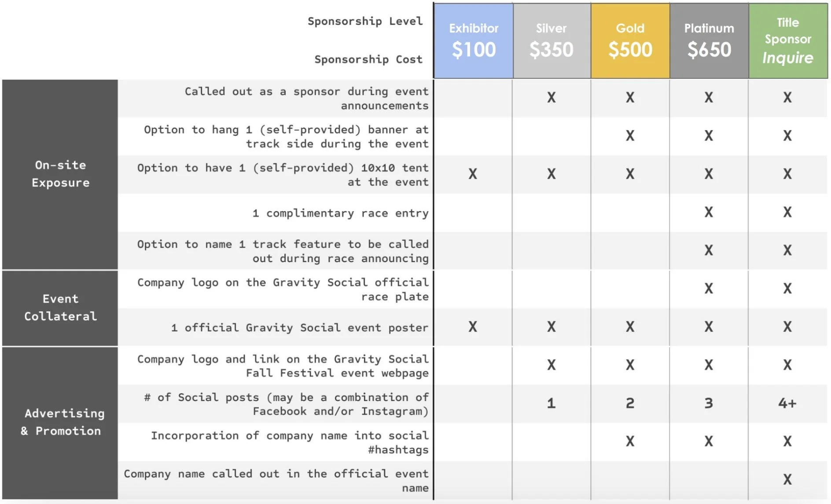Choose the Platinum $650 sponsorship header

point(709,41)
